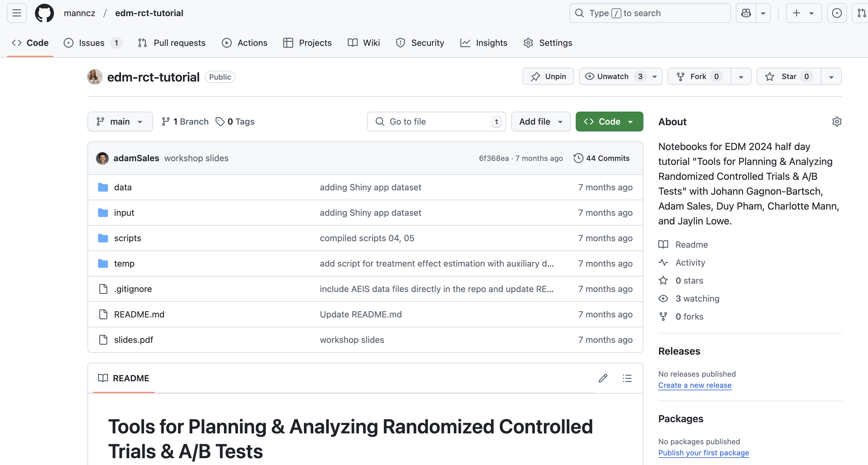Open the Copilot chat icon
This screenshot has width=868, height=465.
(x=746, y=13)
